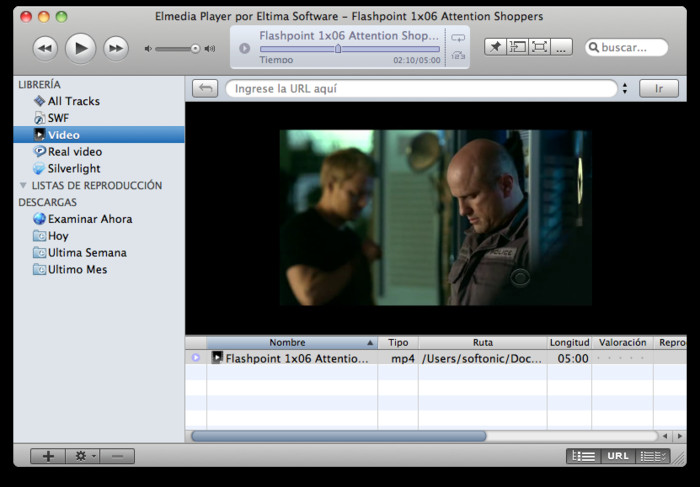Click the mp4 type cell
This screenshot has width=700, height=487.
(403, 358)
